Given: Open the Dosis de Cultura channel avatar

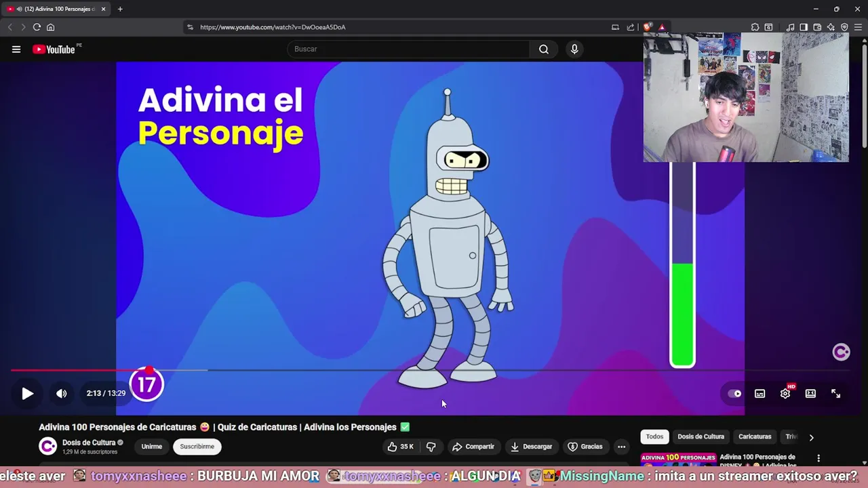Looking at the screenshot, I should (x=48, y=447).
